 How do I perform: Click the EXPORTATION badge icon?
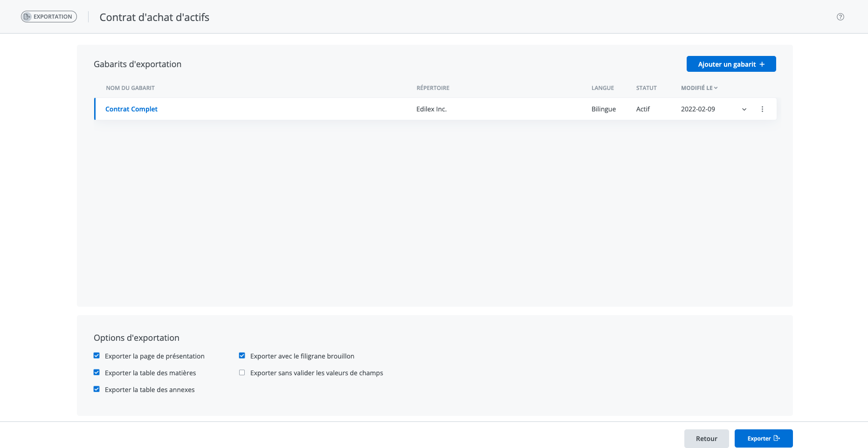pos(28,17)
